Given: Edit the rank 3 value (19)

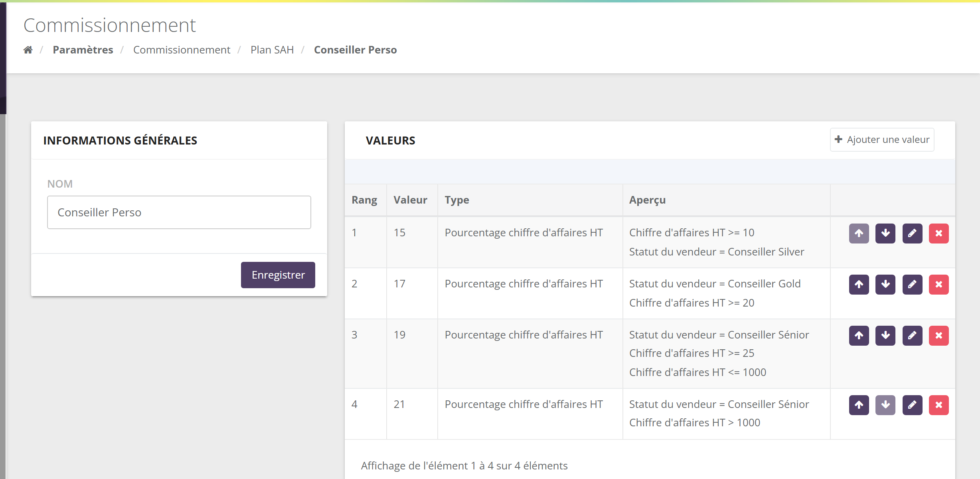Looking at the screenshot, I should pos(912,335).
